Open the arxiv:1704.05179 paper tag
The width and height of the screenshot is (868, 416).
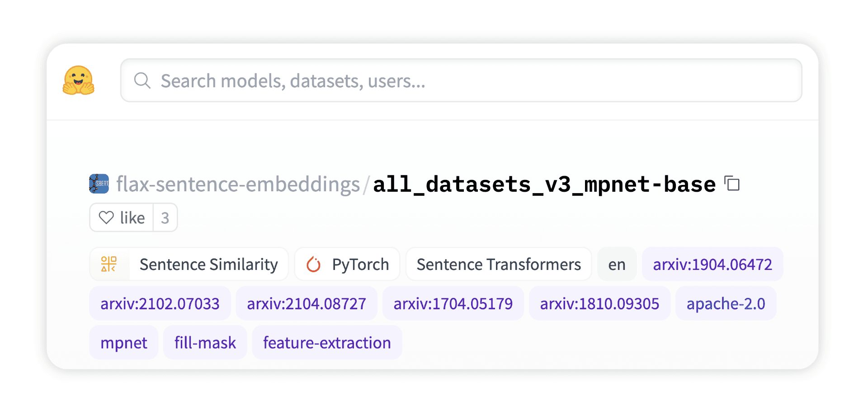pos(453,303)
